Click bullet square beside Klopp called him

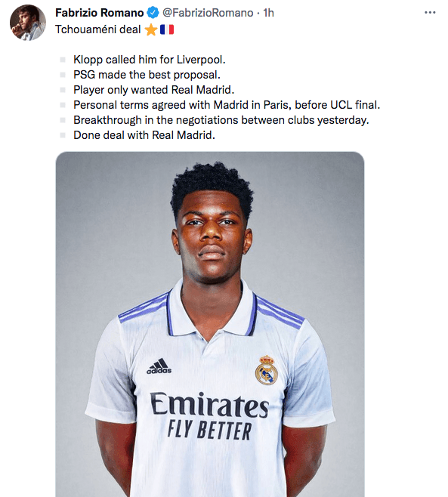(63, 60)
